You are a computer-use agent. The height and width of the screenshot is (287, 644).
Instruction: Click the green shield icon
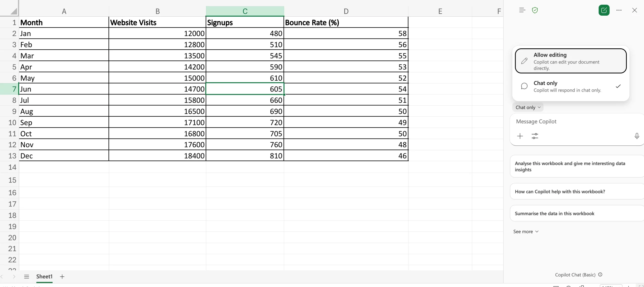535,10
